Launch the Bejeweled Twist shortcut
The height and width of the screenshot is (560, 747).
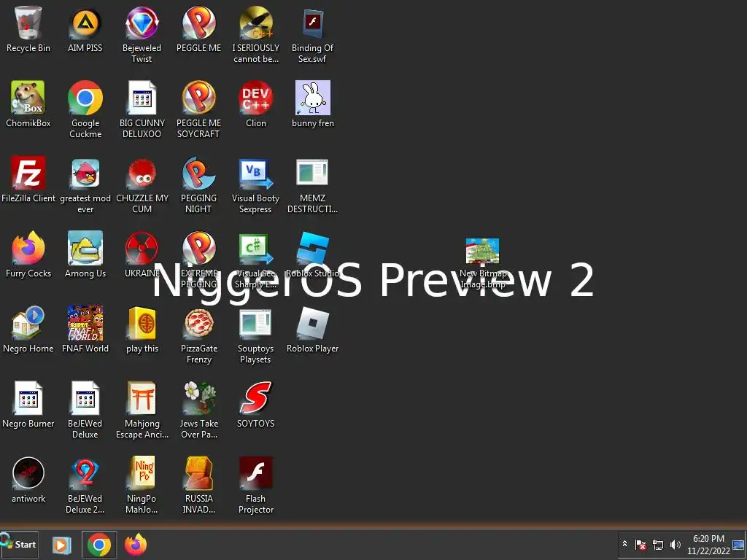pyautogui.click(x=142, y=34)
